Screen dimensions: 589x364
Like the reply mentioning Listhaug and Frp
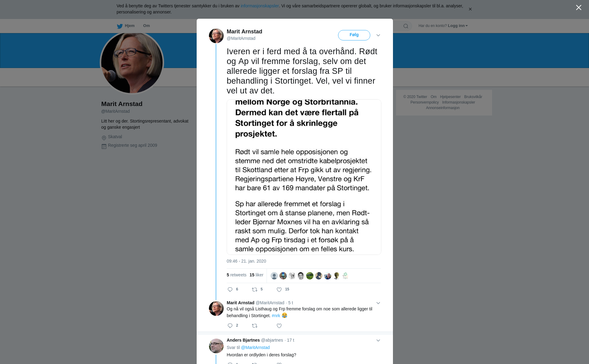(279, 326)
